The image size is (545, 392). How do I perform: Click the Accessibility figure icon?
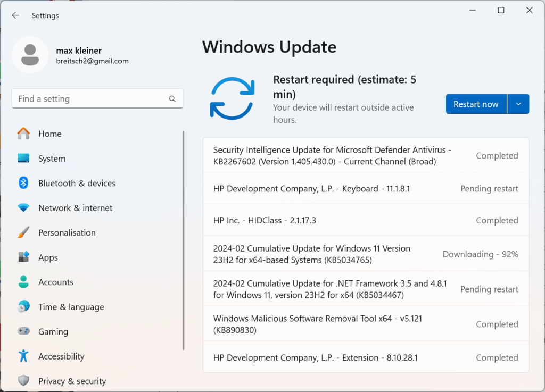pyautogui.click(x=23, y=356)
